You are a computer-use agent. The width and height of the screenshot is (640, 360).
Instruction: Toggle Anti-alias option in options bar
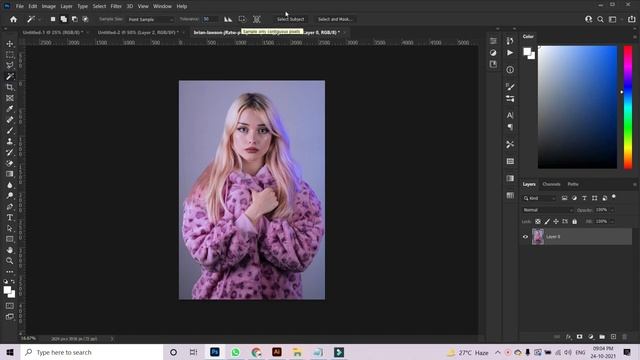[x=228, y=19]
